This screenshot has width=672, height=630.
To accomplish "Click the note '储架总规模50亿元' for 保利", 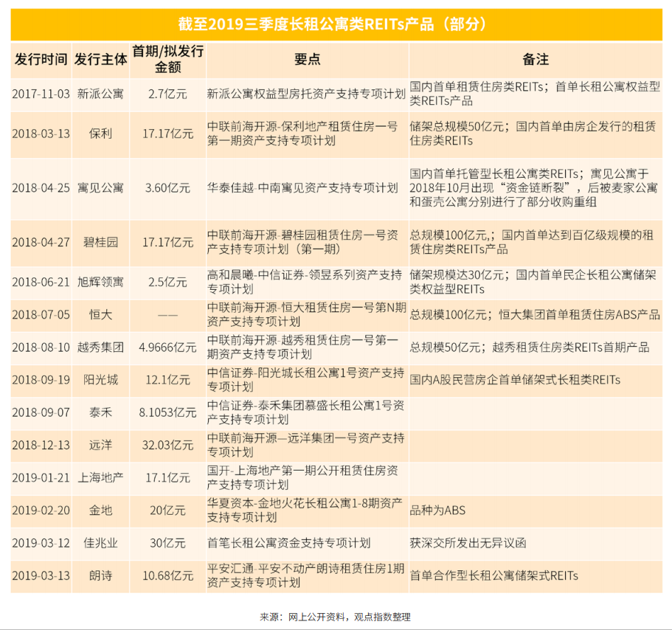I will pos(457,126).
